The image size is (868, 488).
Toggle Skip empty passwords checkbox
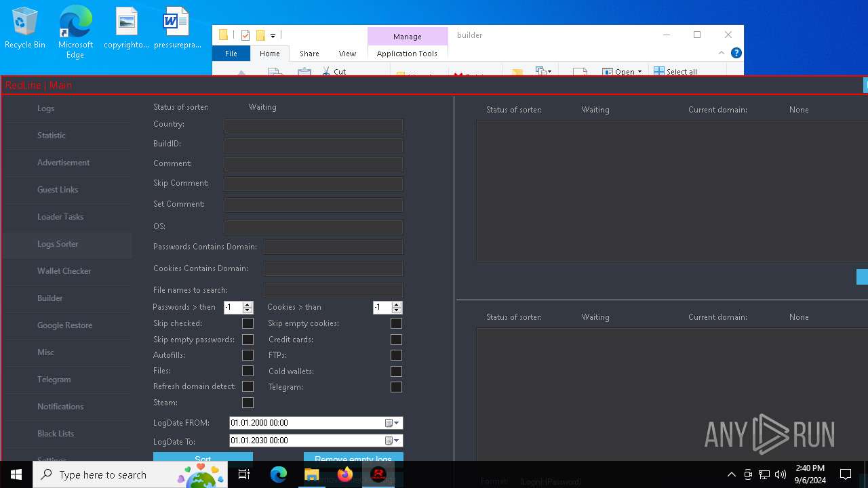pos(248,340)
